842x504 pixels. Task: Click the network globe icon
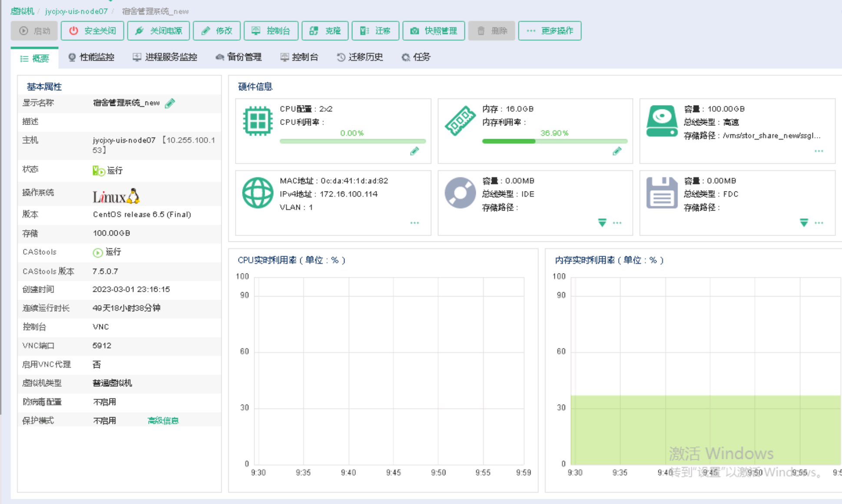[x=258, y=193]
